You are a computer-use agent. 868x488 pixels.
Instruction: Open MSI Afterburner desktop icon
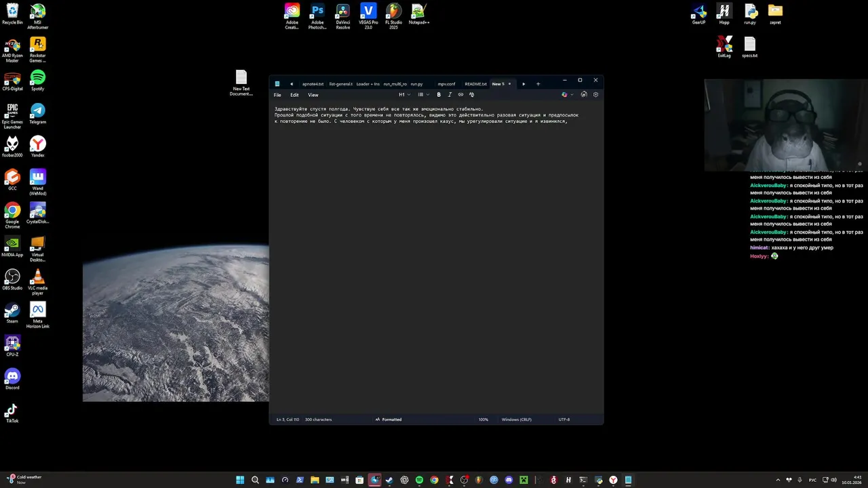(38, 16)
